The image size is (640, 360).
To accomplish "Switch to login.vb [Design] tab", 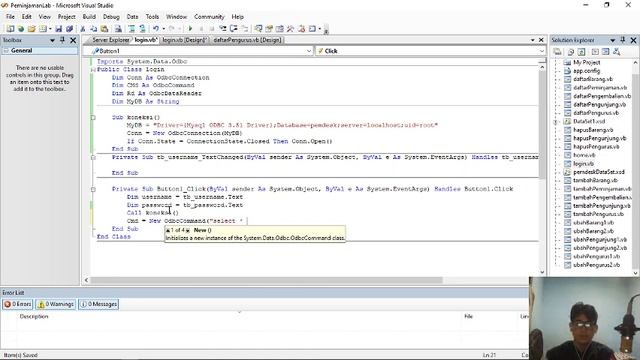I will click(184, 40).
